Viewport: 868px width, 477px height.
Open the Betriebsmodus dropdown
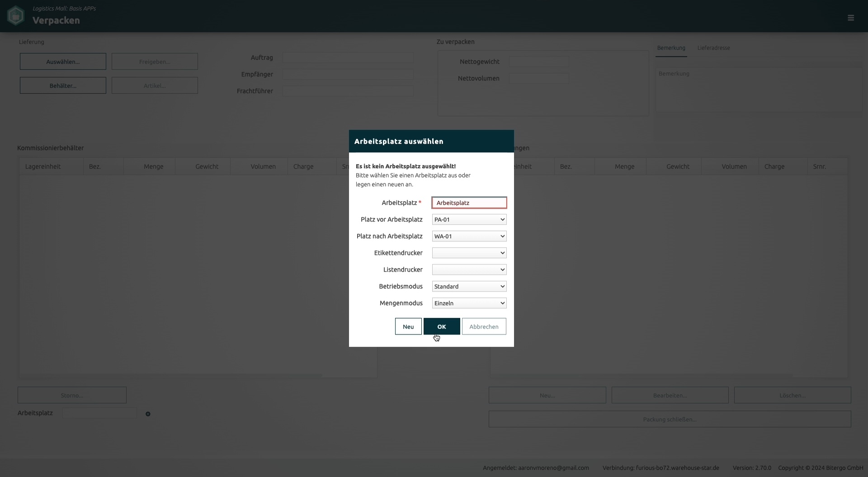click(469, 286)
